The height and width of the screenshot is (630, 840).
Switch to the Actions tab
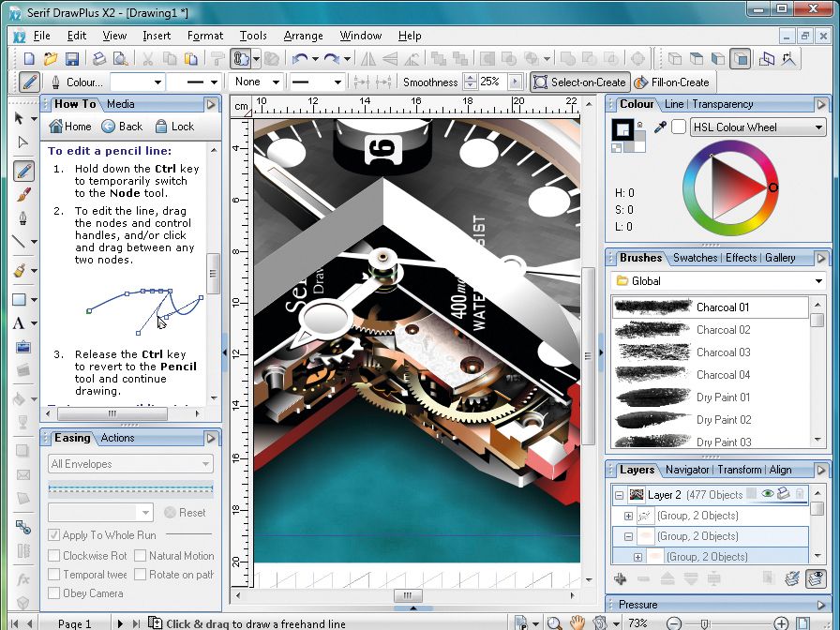pos(117,438)
